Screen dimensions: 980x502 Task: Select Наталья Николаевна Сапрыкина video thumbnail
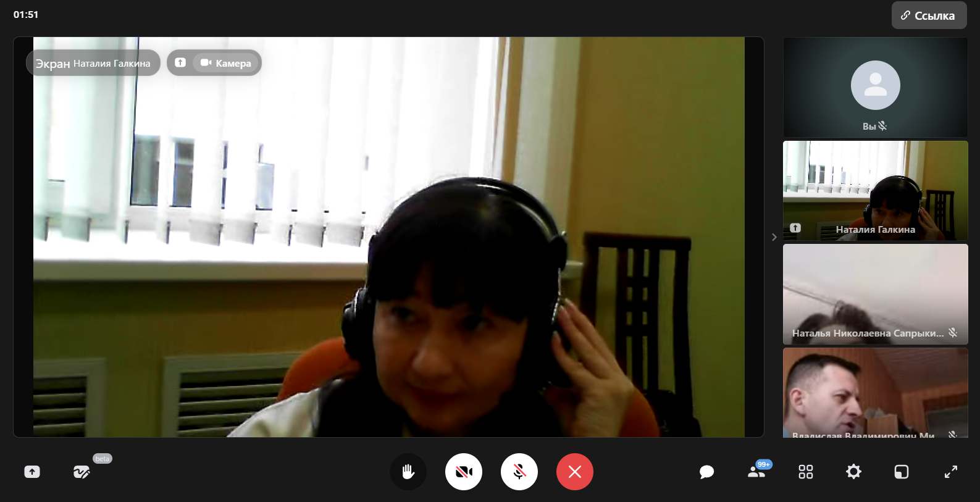pos(875,294)
